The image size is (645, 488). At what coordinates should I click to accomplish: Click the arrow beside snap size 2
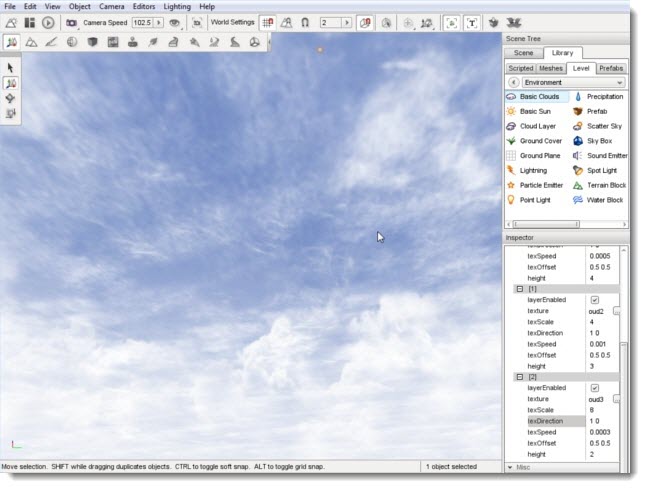(347, 23)
